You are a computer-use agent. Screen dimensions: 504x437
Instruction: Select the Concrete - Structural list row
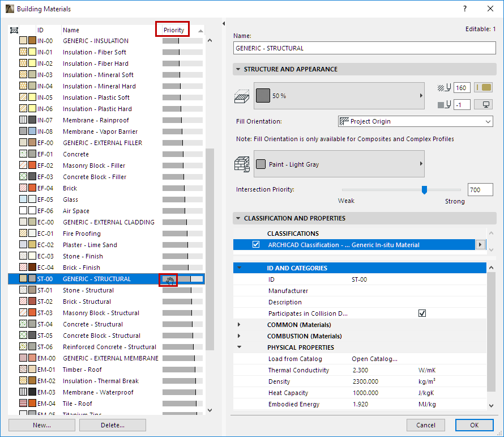click(x=106, y=324)
